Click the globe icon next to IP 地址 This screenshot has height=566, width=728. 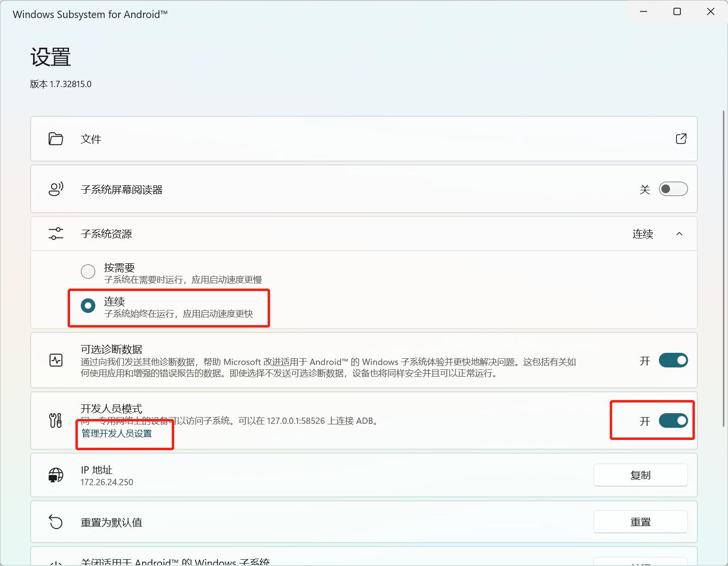(55, 475)
